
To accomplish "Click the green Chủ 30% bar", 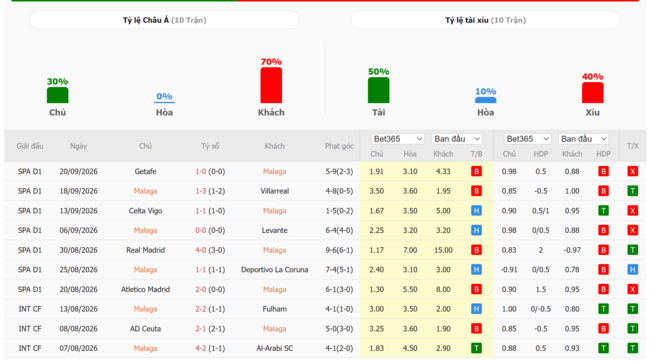I will pos(58,95).
